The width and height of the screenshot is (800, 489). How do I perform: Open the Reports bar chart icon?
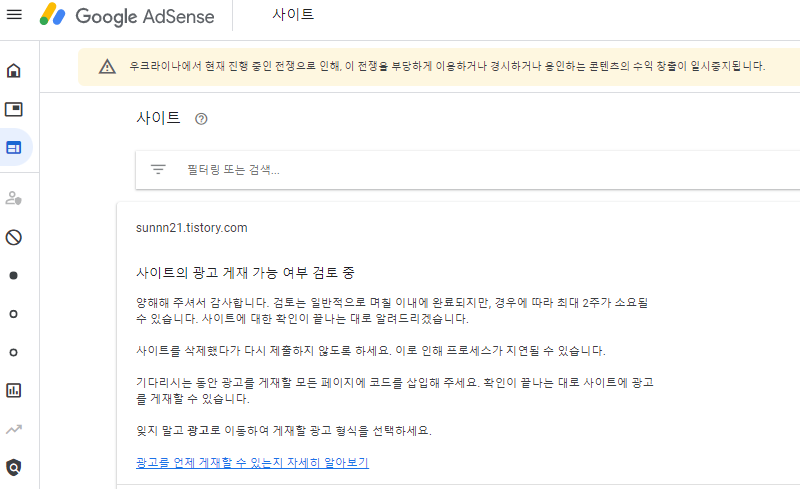(14, 390)
